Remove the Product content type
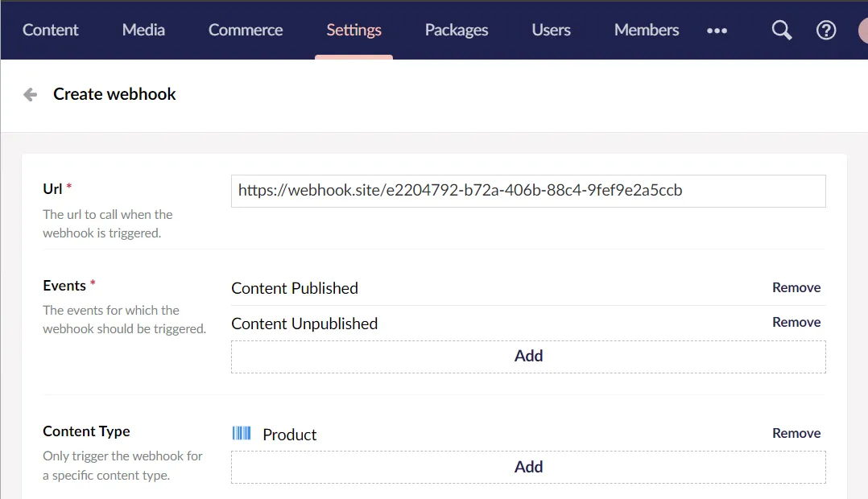 pos(796,434)
